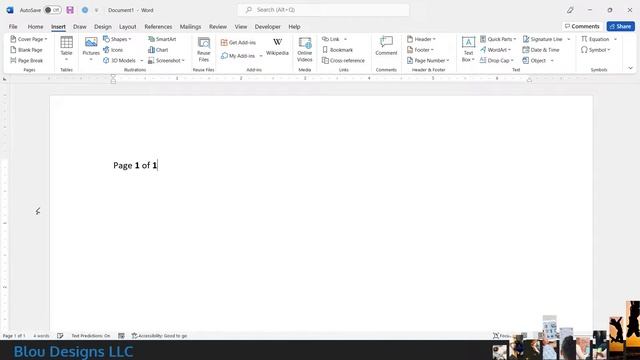Click the Search box
The image size is (640, 360).
click(323, 10)
